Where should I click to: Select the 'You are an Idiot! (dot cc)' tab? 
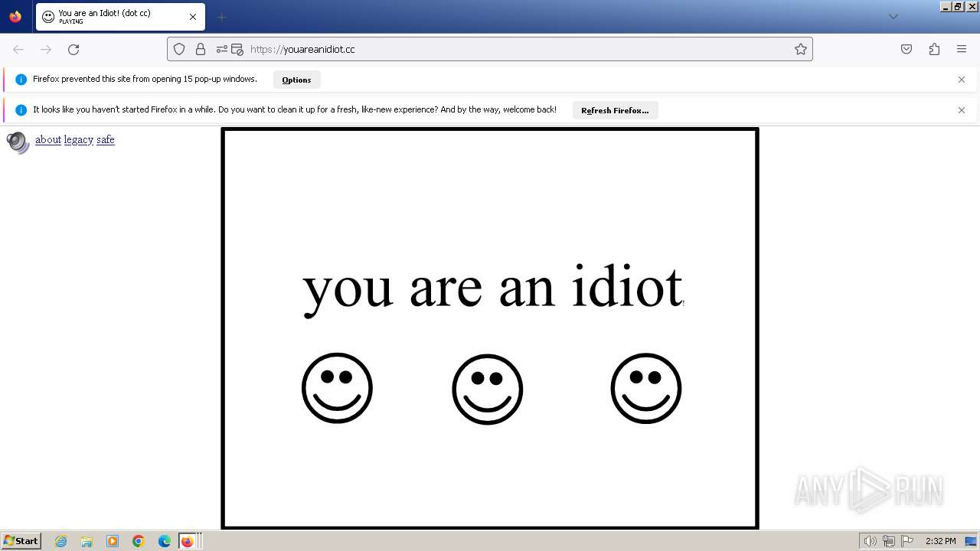[119, 17]
